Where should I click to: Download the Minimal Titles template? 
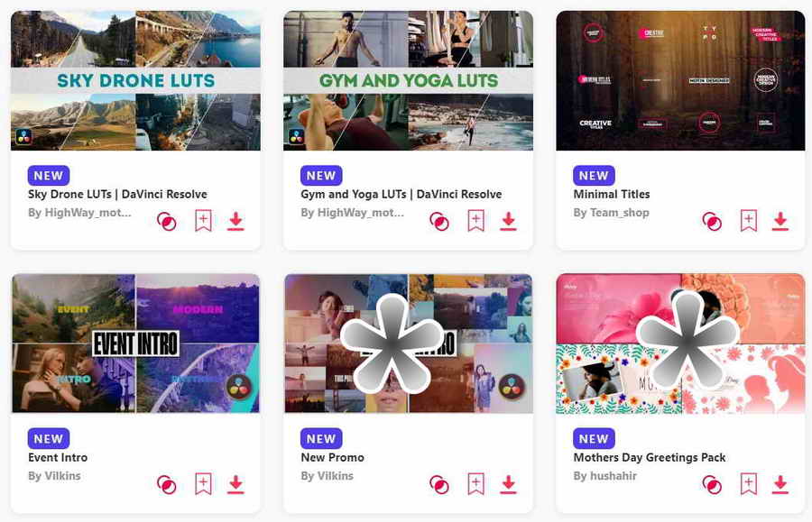[780, 221]
